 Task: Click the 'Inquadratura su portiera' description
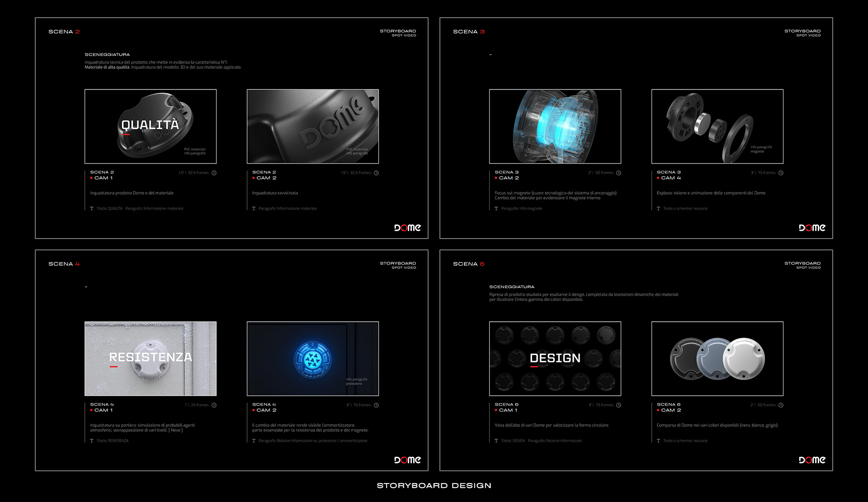point(142,427)
